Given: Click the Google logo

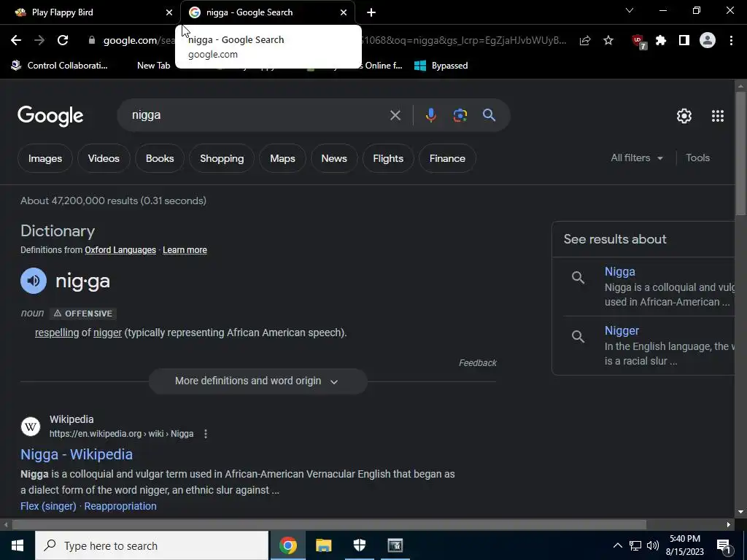Looking at the screenshot, I should (50, 116).
